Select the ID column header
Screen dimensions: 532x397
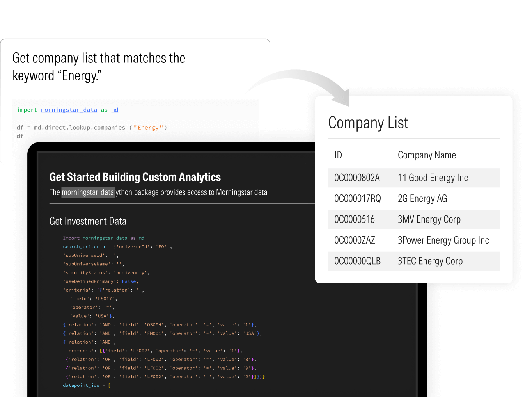click(x=338, y=155)
